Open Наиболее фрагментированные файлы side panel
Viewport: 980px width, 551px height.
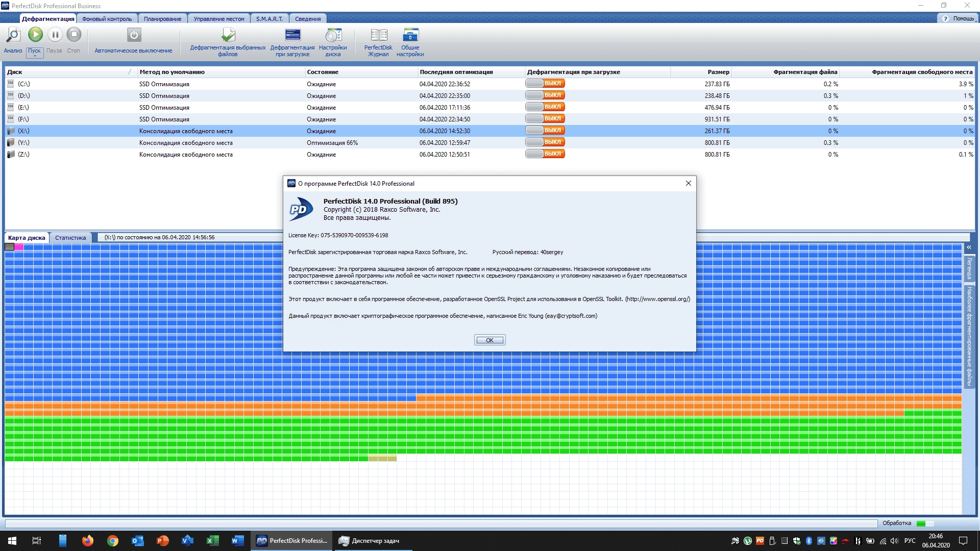coord(969,336)
